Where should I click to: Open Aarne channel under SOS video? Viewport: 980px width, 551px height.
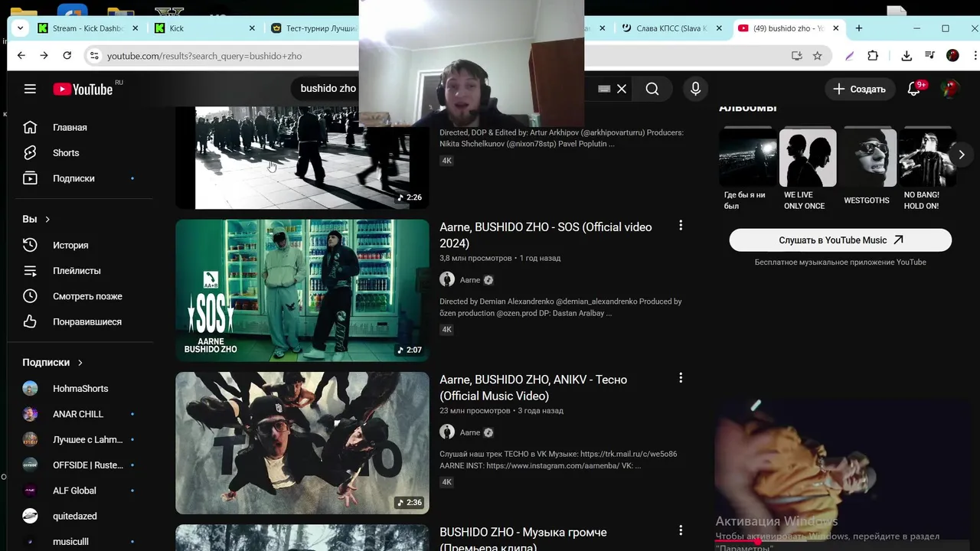(x=469, y=280)
